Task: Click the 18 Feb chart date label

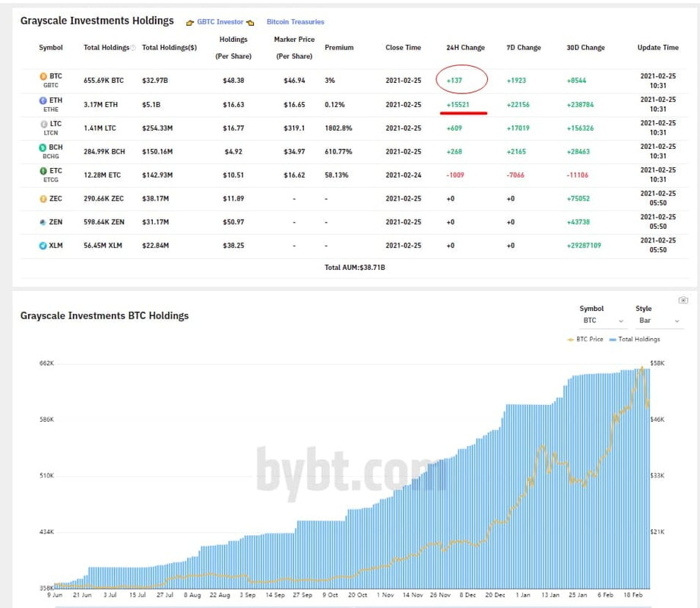Action: [632, 595]
